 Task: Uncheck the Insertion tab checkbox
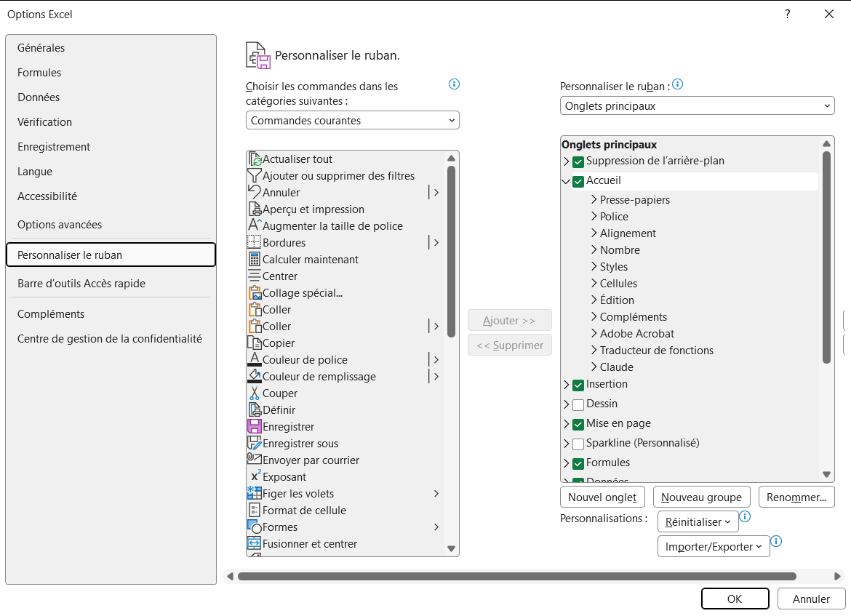[578, 385]
